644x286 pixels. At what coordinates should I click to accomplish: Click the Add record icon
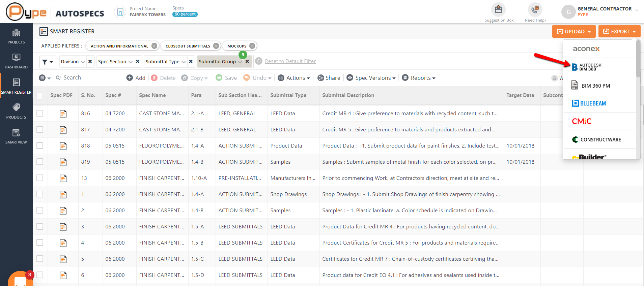click(x=130, y=78)
